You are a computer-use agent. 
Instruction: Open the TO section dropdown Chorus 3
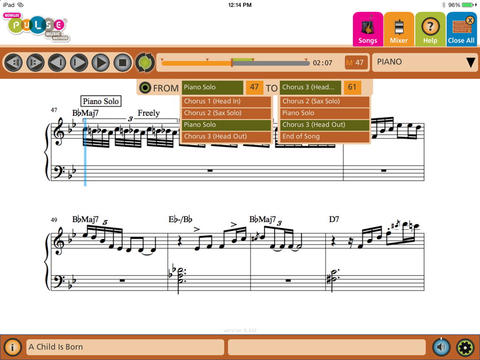310,87
